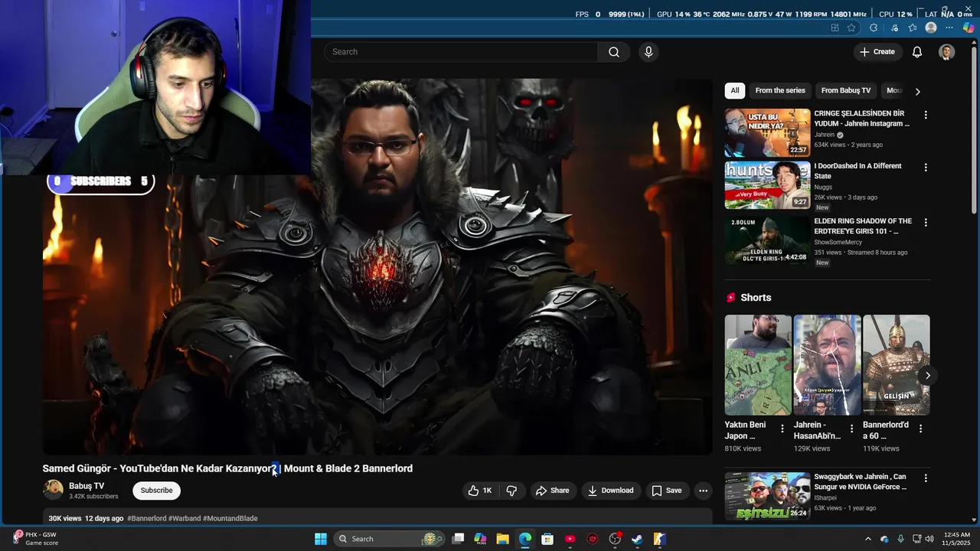This screenshot has width=980, height=551.
Task: Open Edge extensions puzzle icon
Action: 874,28
